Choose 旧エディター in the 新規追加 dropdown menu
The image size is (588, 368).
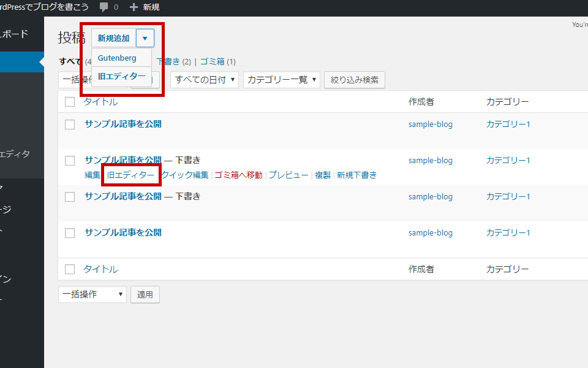tap(122, 77)
